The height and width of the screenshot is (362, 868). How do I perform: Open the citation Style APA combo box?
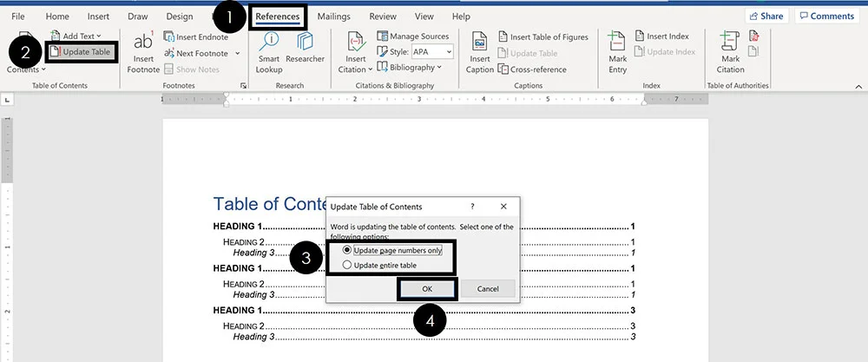[431, 52]
